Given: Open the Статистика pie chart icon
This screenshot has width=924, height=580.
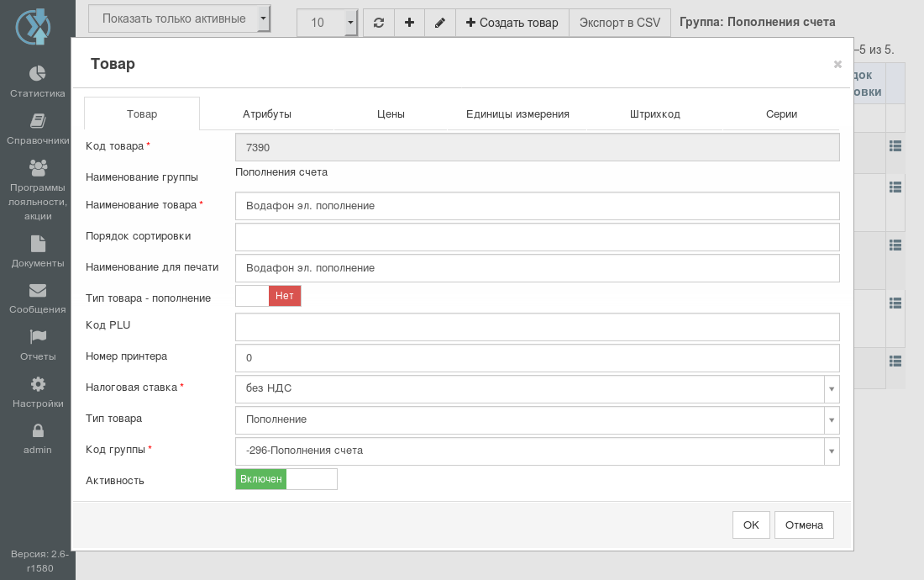Looking at the screenshot, I should point(37,73).
